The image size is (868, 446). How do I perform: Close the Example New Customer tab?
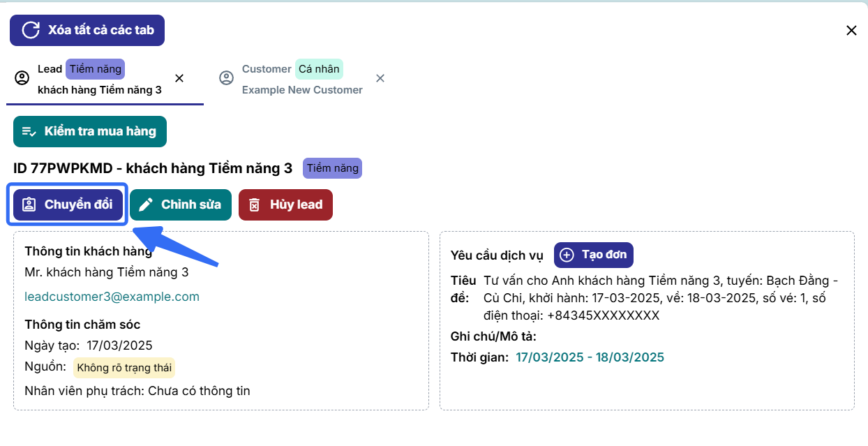click(380, 78)
